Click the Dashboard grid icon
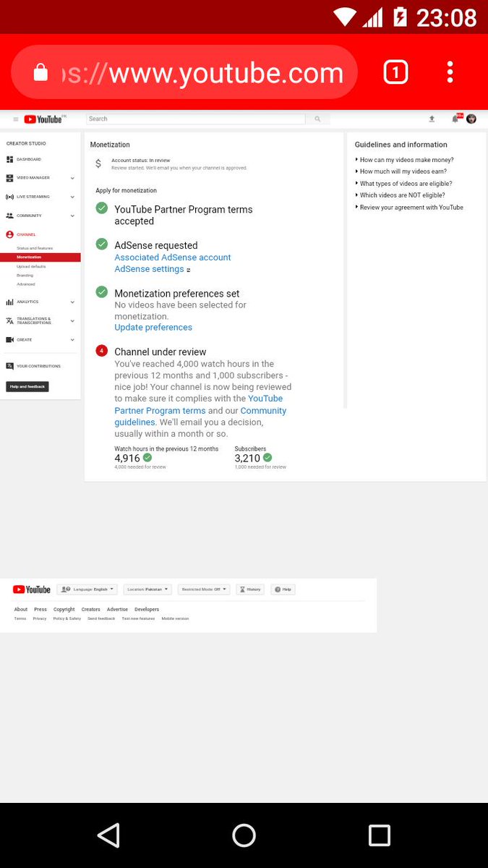The image size is (488, 868). coord(10,159)
